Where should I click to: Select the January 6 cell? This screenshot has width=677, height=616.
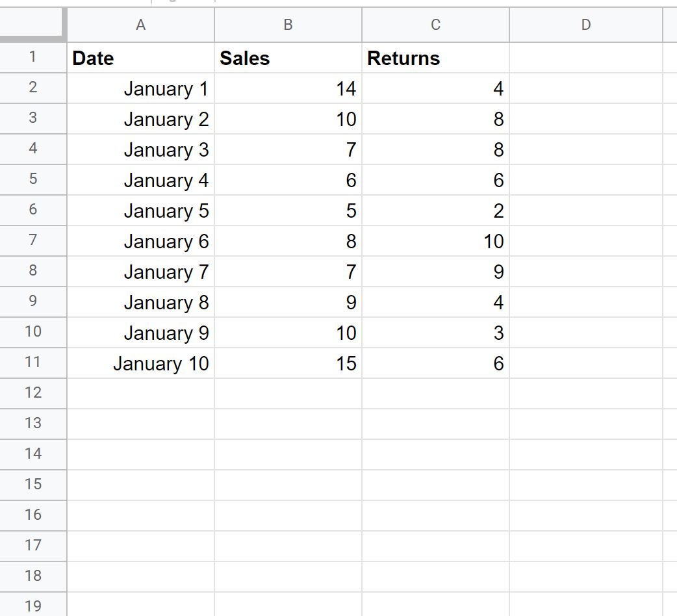pos(140,241)
